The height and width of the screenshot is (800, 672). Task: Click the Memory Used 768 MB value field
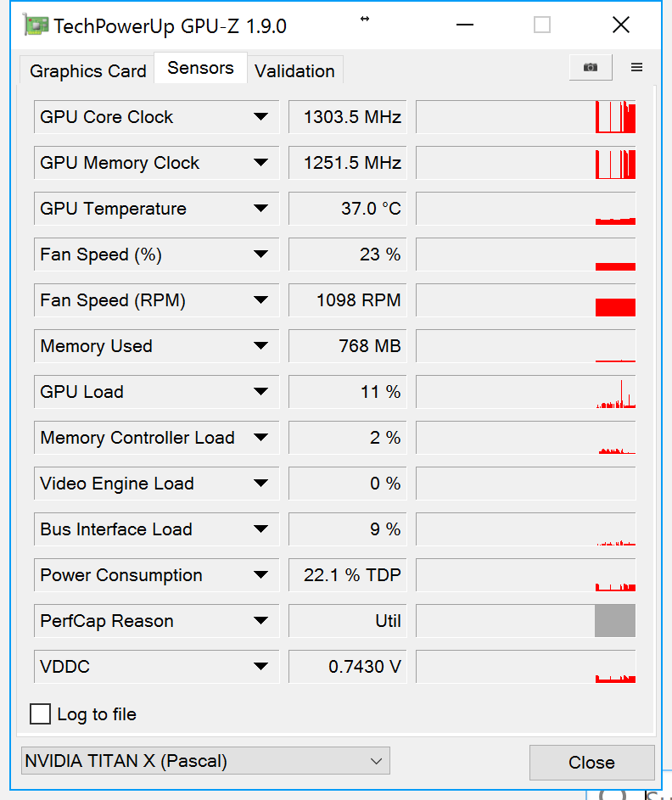pos(347,346)
